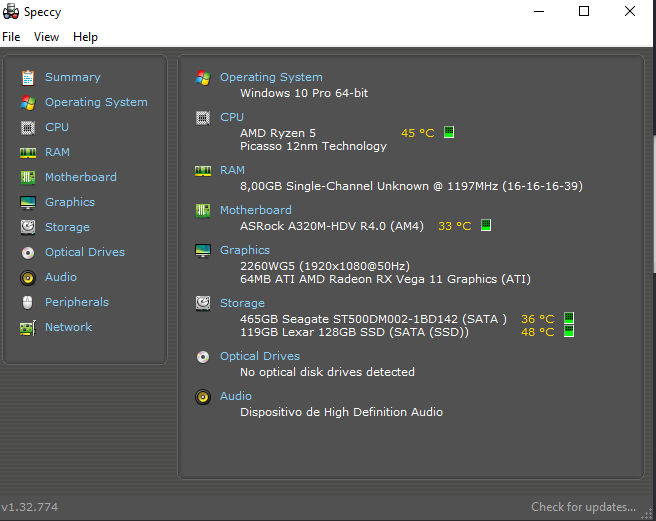Open the Help menu

[85, 37]
